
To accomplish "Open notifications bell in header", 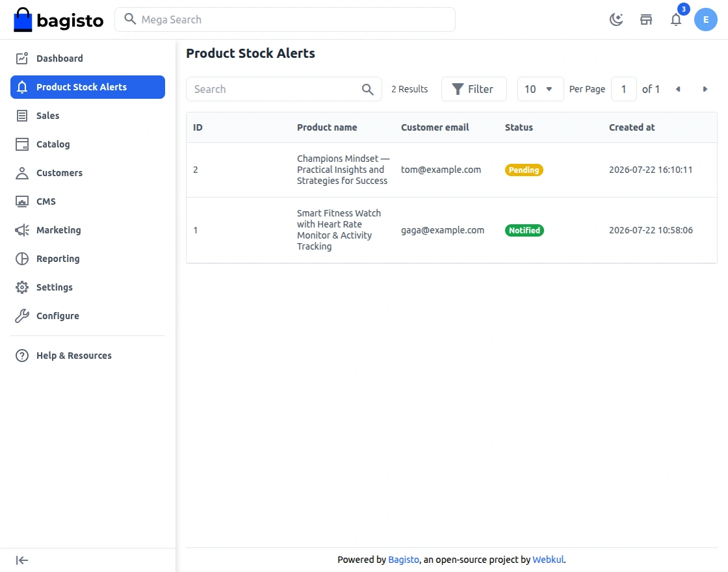I will click(676, 19).
